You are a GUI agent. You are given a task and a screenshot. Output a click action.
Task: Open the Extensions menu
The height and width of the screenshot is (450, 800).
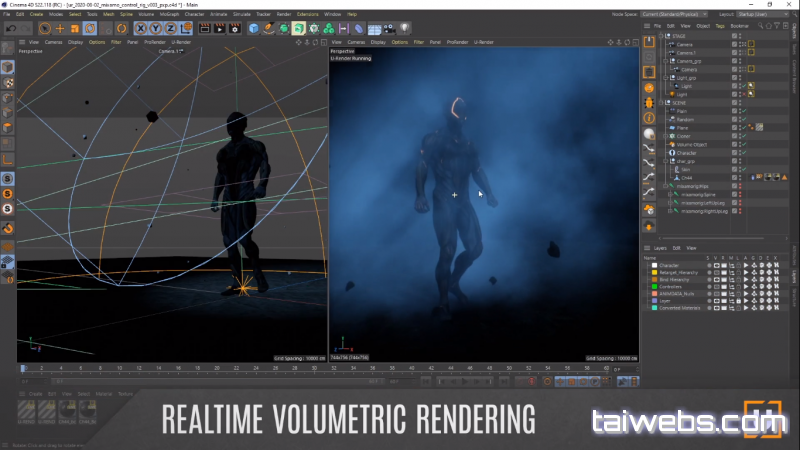(x=307, y=14)
